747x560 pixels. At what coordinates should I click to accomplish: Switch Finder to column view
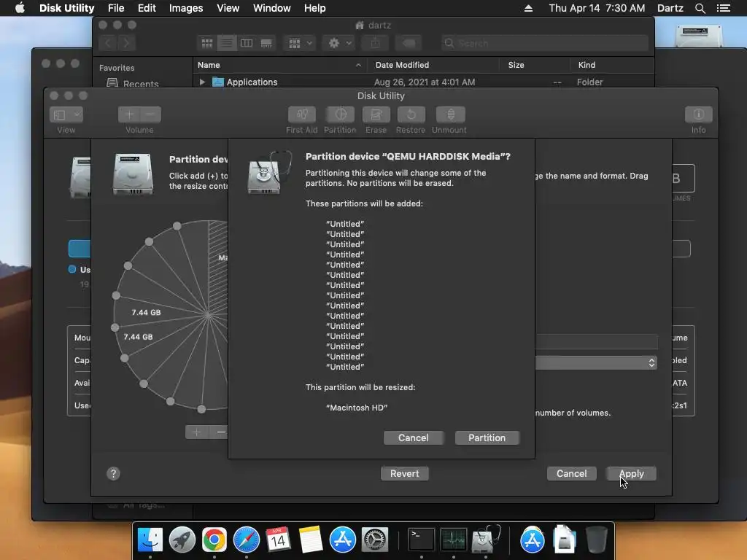pos(247,43)
